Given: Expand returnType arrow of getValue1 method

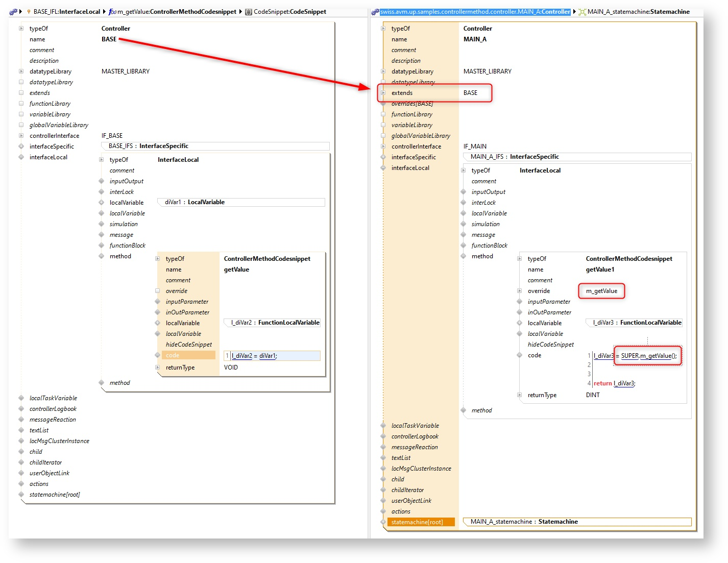Looking at the screenshot, I should click(x=519, y=395).
